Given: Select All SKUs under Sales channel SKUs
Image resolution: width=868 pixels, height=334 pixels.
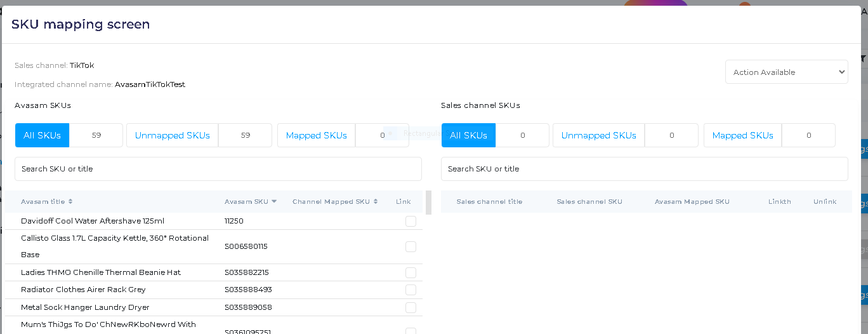Looking at the screenshot, I should coord(468,135).
